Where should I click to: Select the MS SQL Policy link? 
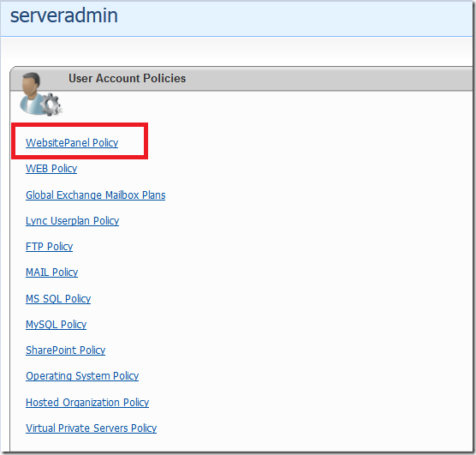[x=58, y=299]
